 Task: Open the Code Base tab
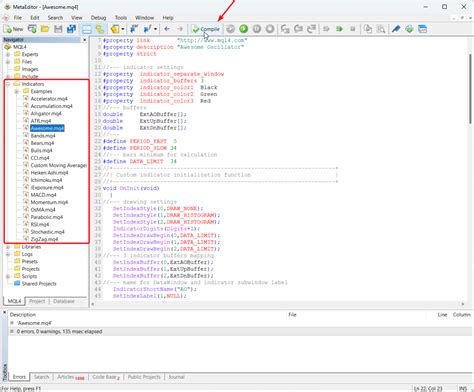(106, 377)
